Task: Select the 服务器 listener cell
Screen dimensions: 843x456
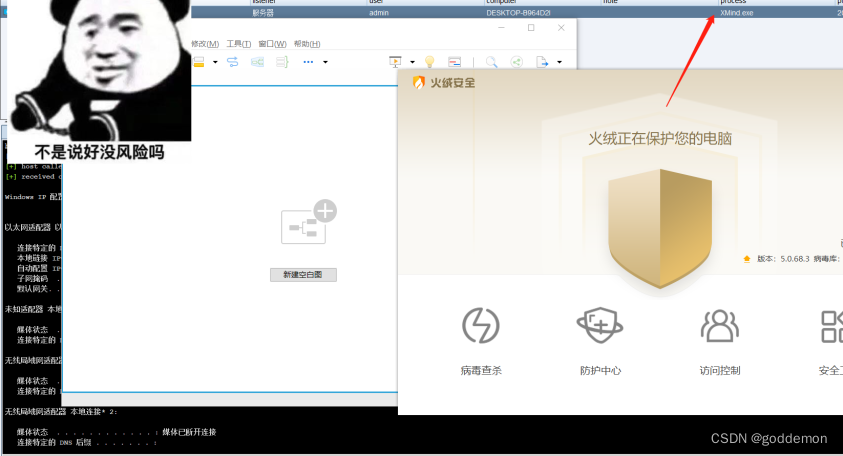Action: pos(263,12)
